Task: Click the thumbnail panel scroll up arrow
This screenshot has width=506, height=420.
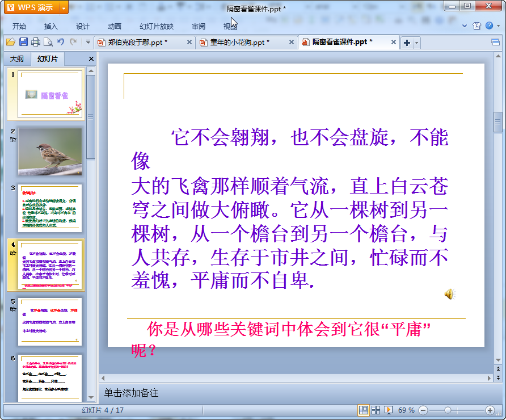Action: pos(91,71)
